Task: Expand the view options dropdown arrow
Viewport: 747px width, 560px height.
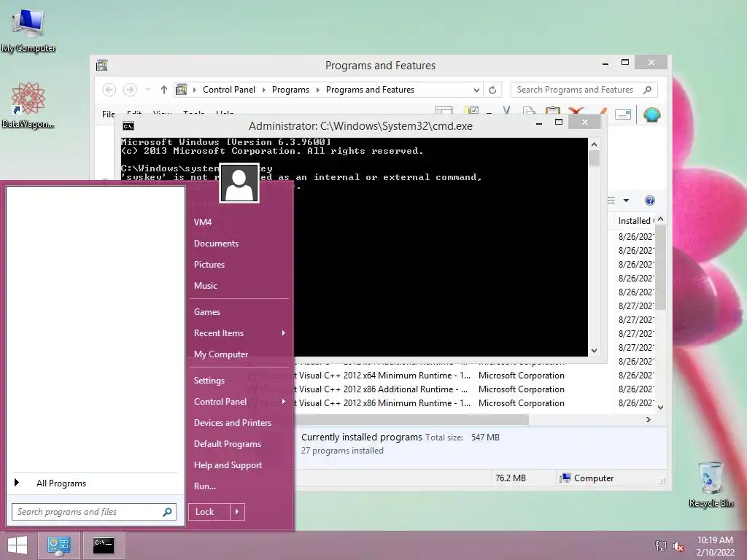Action: [x=627, y=201]
